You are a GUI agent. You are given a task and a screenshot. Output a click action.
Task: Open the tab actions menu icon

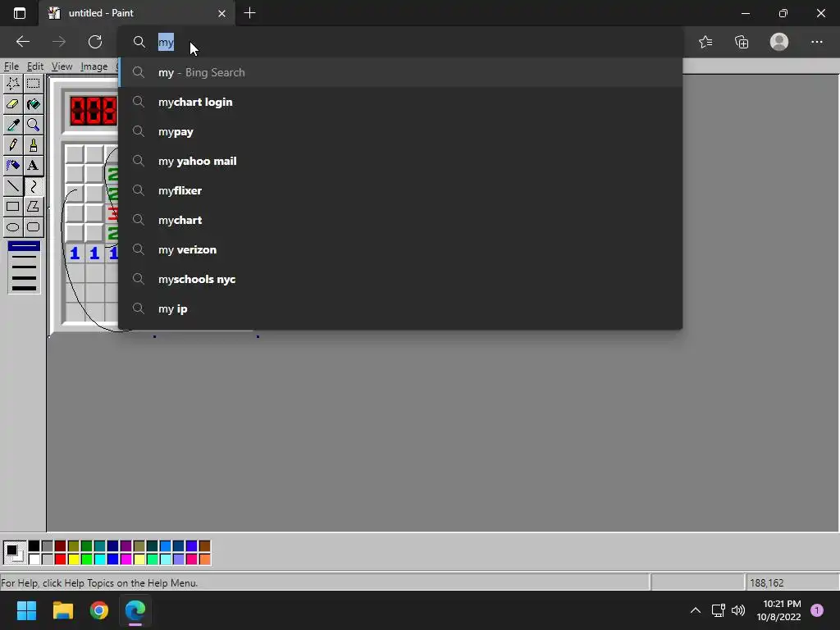(x=20, y=13)
